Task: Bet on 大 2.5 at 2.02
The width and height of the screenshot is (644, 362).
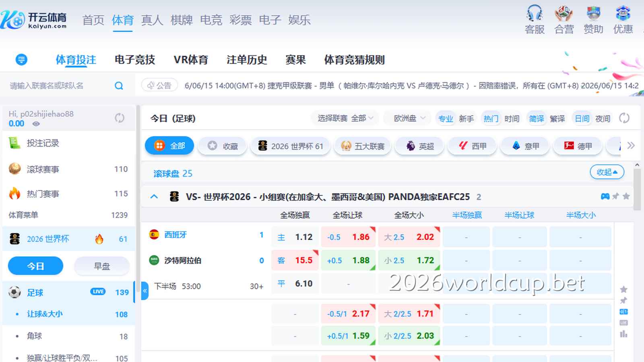Action: pyautogui.click(x=409, y=237)
